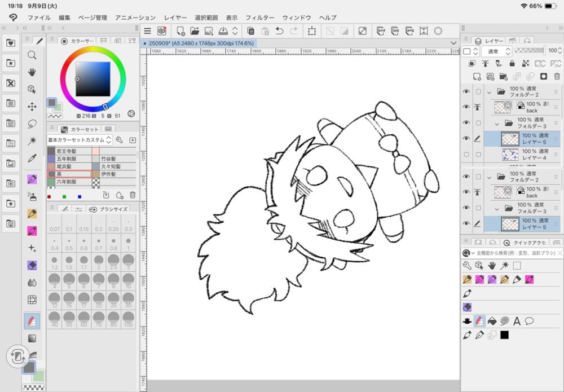The height and width of the screenshot is (392, 564).
Task: Select the Move layer arrows tool
Action: (x=32, y=107)
